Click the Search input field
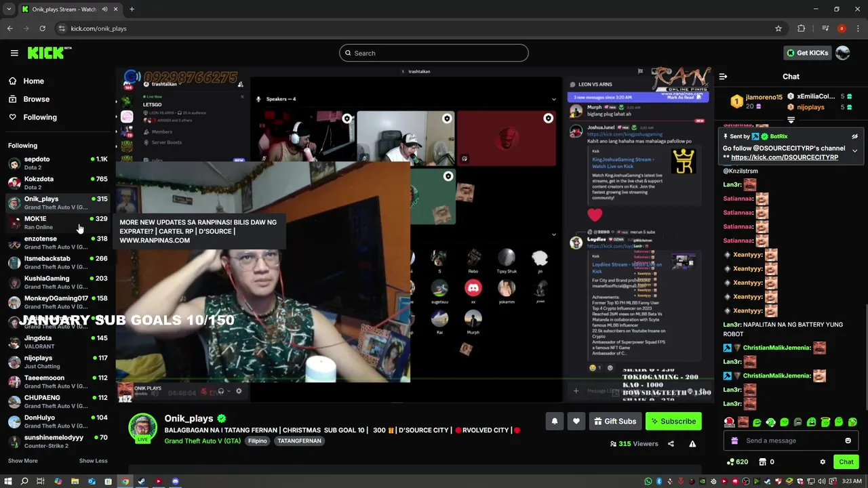Image resolution: width=868 pixels, height=488 pixels. point(434,53)
